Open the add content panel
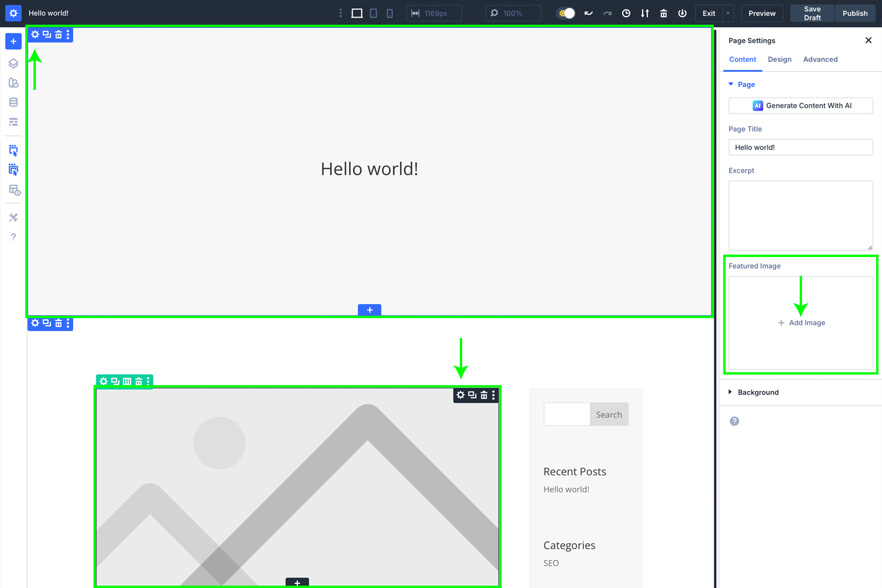The width and height of the screenshot is (882, 588). point(13,41)
